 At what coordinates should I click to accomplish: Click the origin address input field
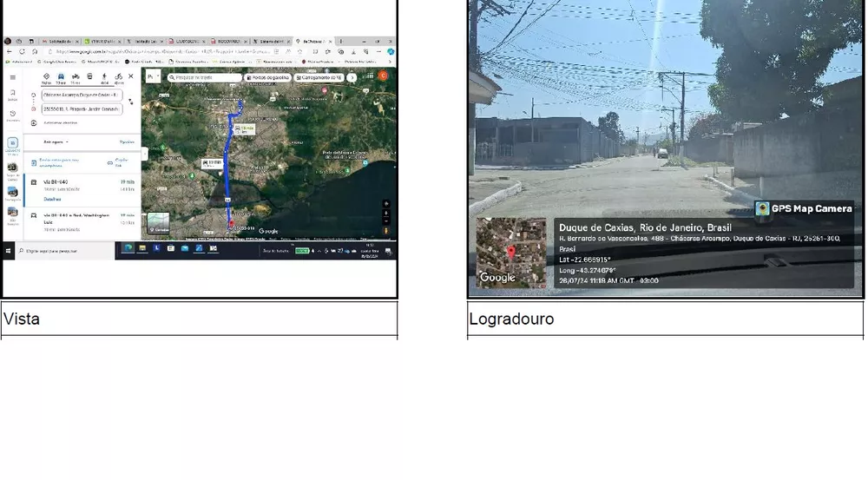click(x=82, y=95)
